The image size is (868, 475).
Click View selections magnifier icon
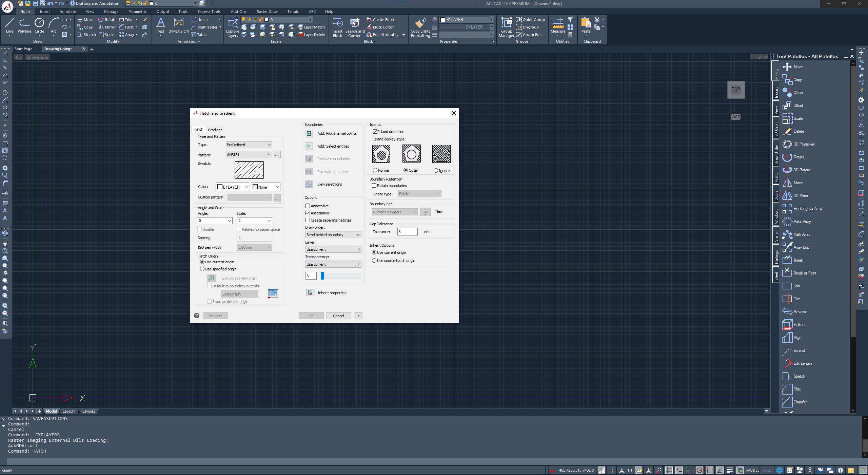(309, 184)
